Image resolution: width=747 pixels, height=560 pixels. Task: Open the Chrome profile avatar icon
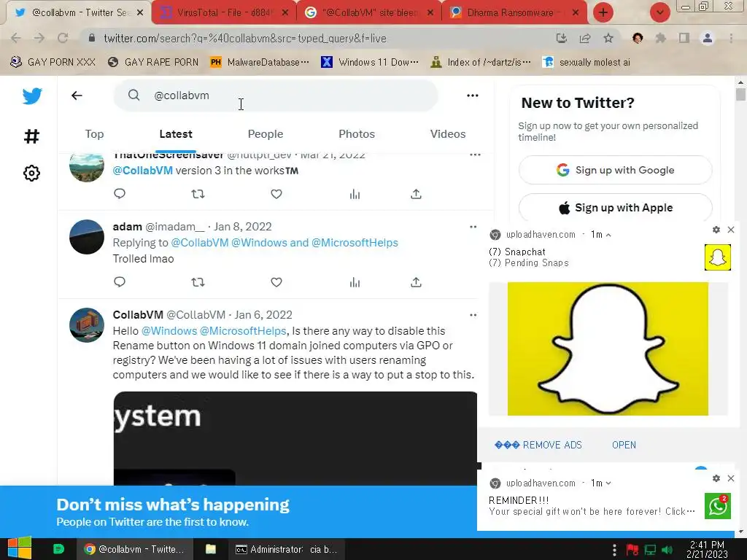pos(708,38)
